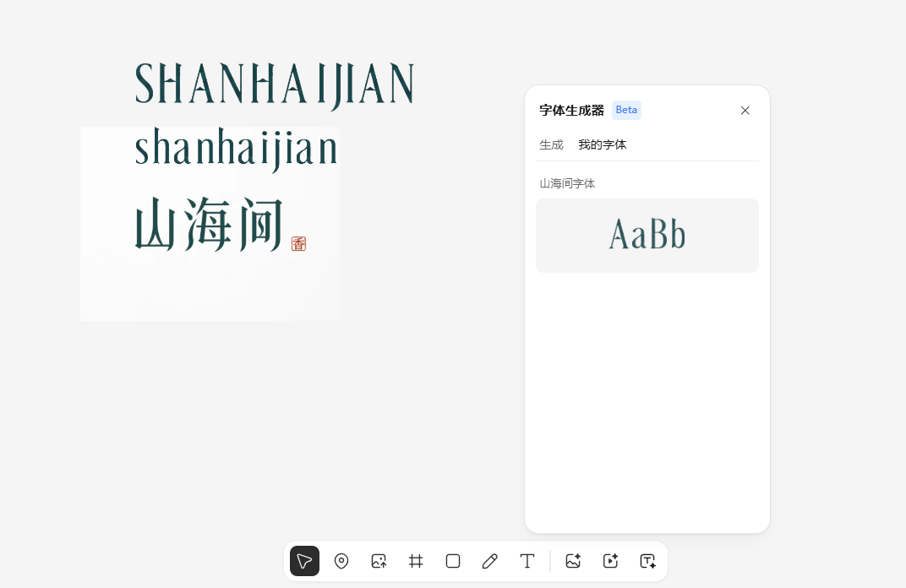Activate the location pin tool

pos(341,561)
